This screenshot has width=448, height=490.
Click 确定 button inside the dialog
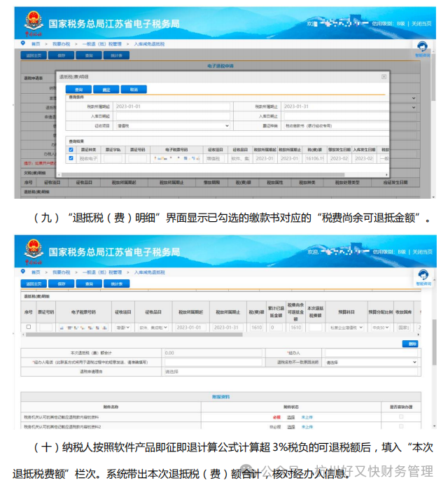(x=106, y=90)
